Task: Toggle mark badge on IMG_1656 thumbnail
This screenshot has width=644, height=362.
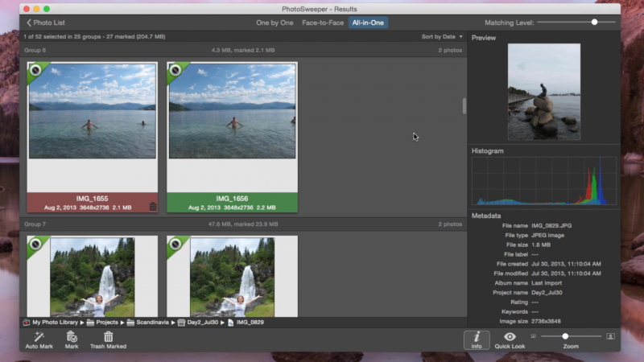Action: [175, 70]
